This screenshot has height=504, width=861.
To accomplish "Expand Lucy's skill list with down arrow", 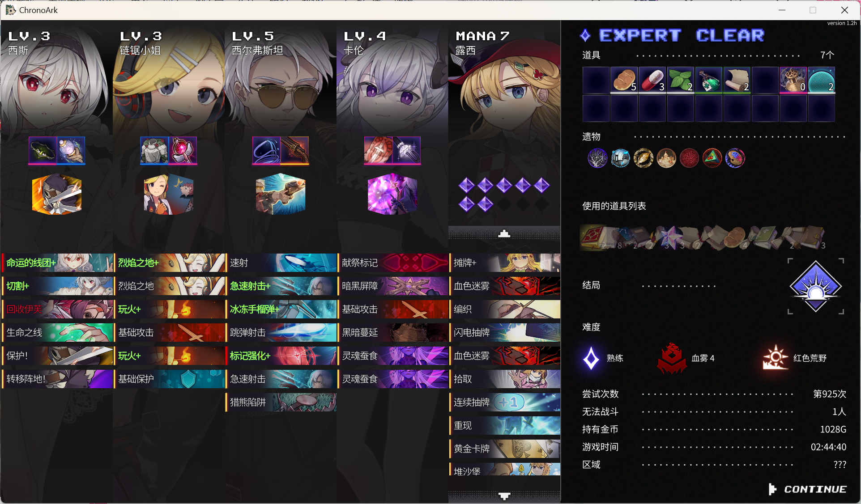I will point(504,496).
